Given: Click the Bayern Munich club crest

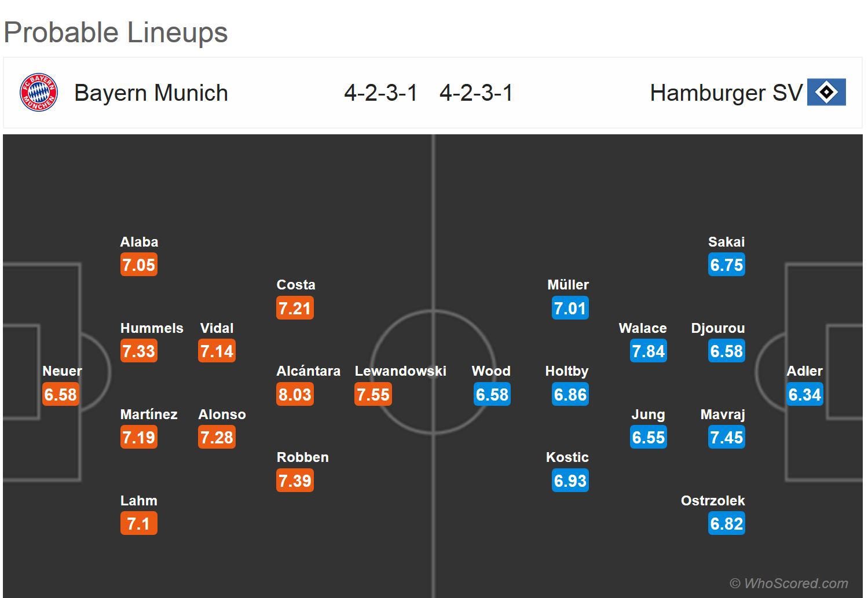Looking at the screenshot, I should [x=38, y=93].
